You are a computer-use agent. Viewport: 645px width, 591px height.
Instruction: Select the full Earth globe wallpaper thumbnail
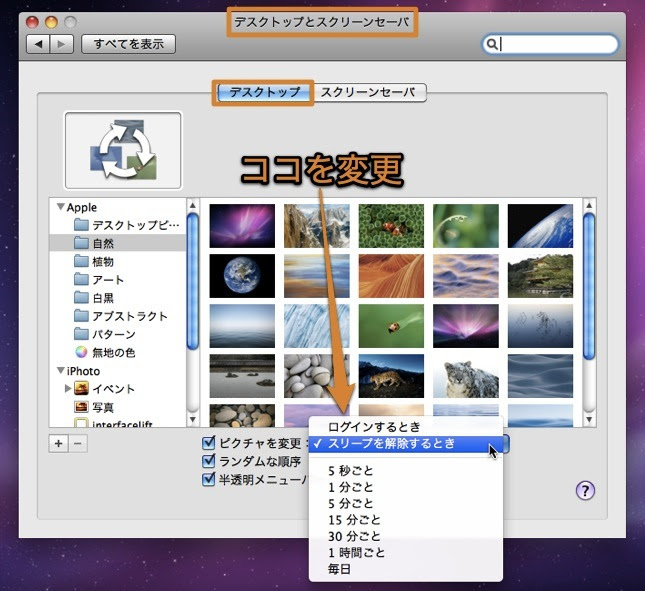click(242, 276)
